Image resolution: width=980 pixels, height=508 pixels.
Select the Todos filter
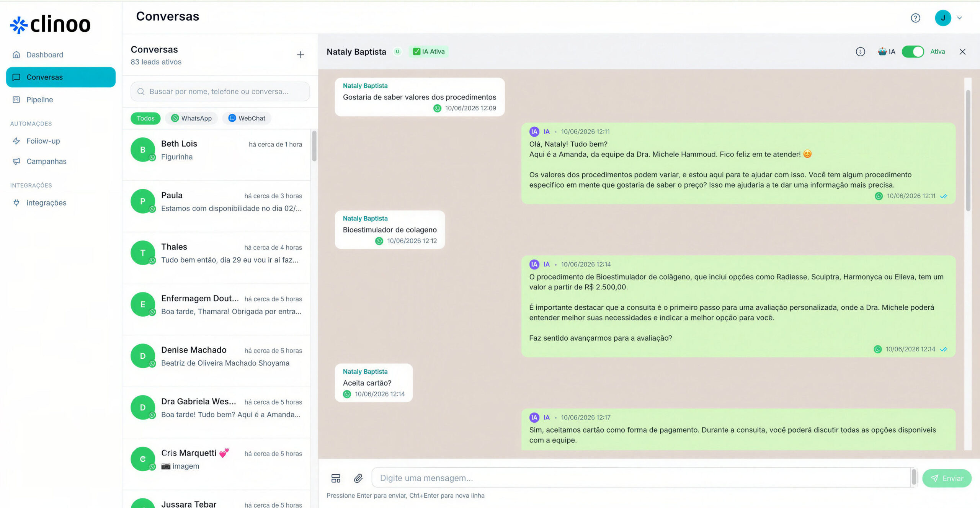click(x=145, y=118)
